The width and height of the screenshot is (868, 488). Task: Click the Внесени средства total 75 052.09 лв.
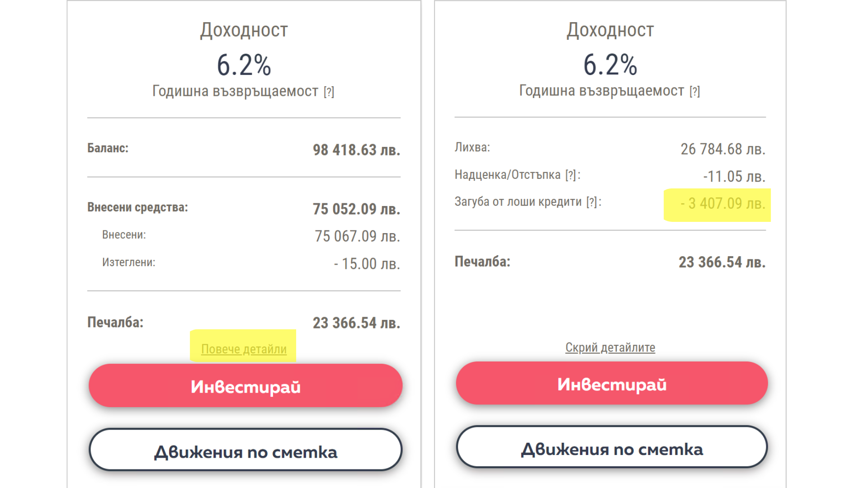[356, 209]
